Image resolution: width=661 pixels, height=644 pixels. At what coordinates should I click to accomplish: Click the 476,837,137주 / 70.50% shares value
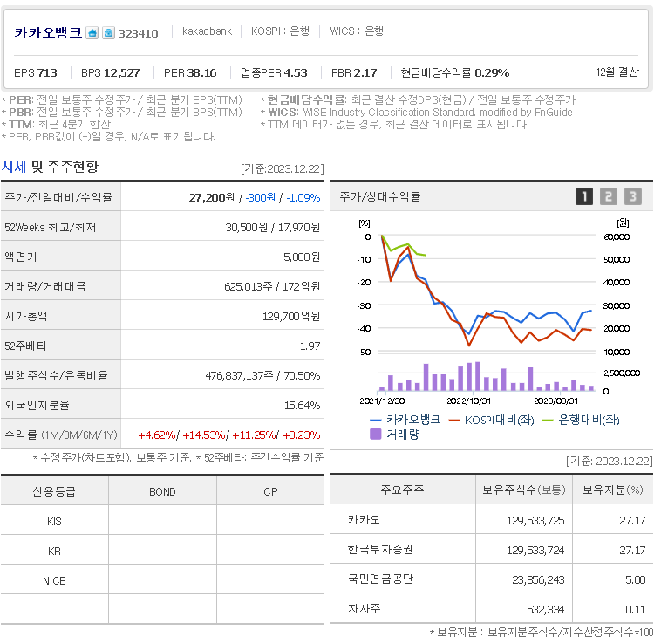tap(262, 376)
